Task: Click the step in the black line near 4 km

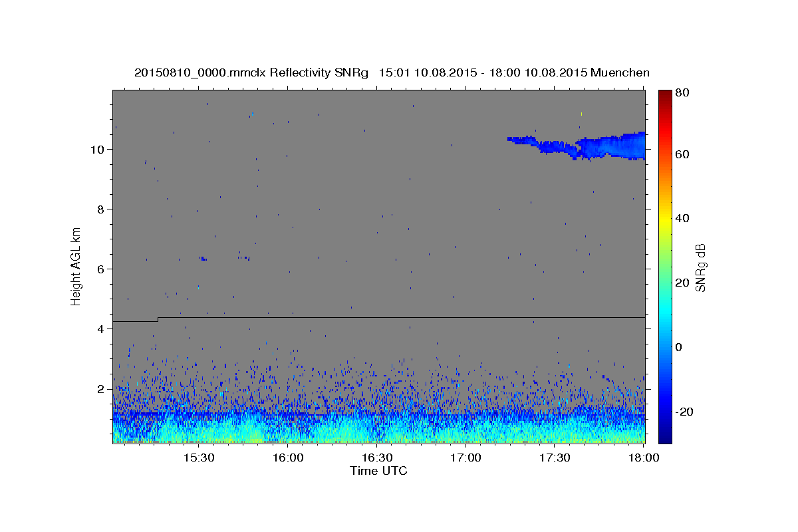Action: (158, 319)
